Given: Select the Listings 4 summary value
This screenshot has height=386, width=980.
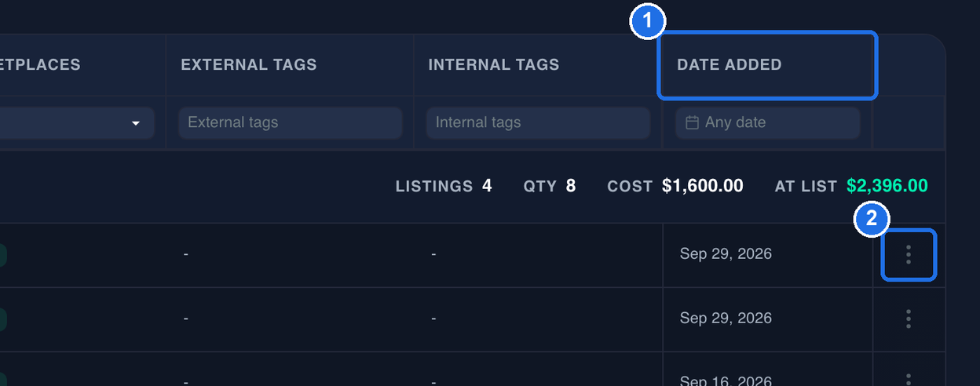Looking at the screenshot, I should point(444,186).
